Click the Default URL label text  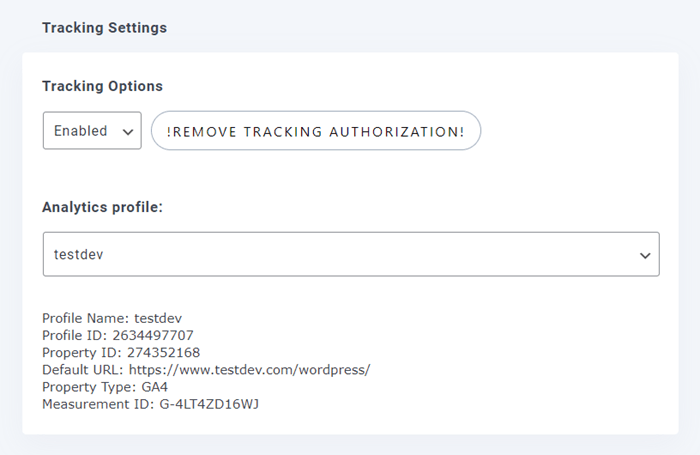83,369
